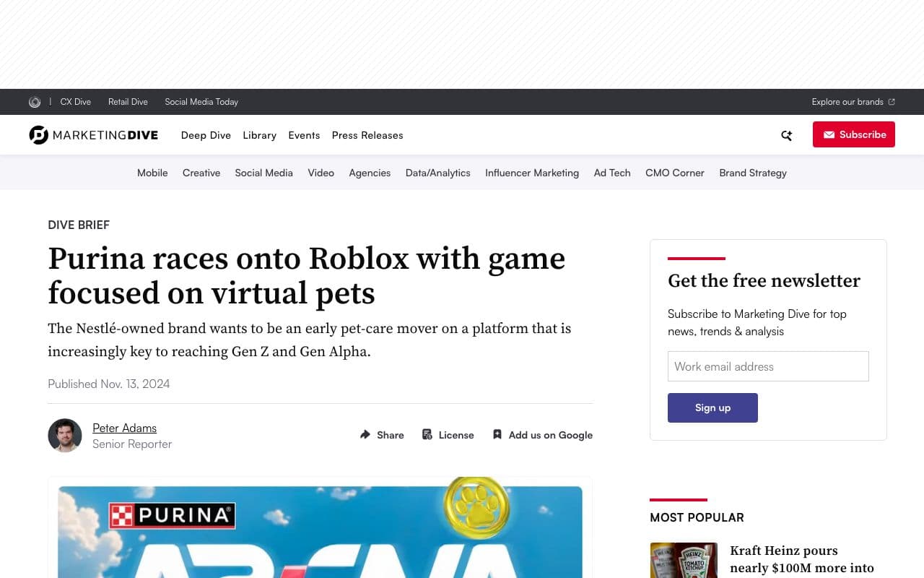Screen dimensions: 924x578
Task: Click the Industry Dive circular logo icon
Action: [35, 102]
